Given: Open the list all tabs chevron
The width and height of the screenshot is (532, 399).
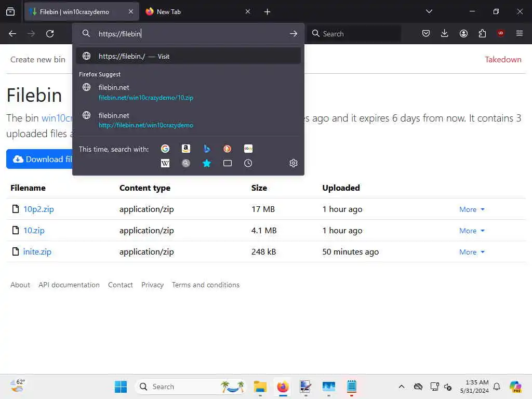Looking at the screenshot, I should [429, 11].
